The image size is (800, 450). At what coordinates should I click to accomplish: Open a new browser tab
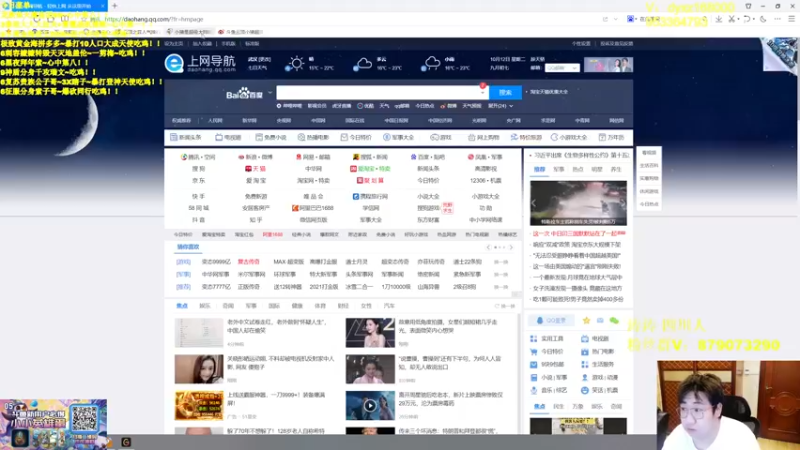point(115,6)
